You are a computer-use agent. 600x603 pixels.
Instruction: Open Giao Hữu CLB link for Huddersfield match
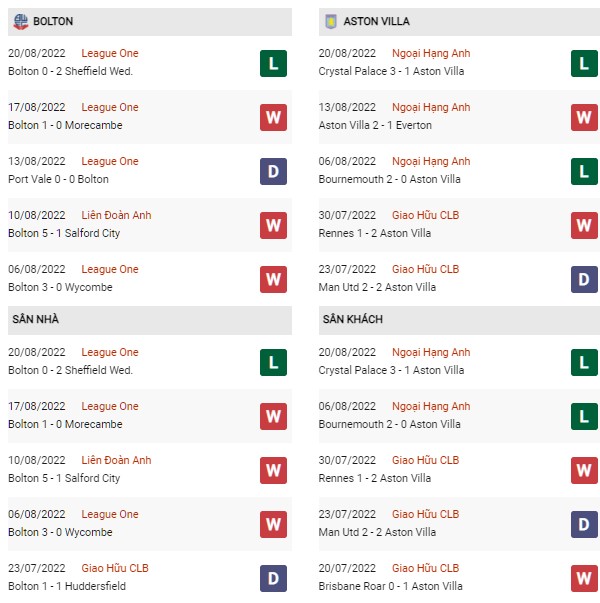[115, 568]
